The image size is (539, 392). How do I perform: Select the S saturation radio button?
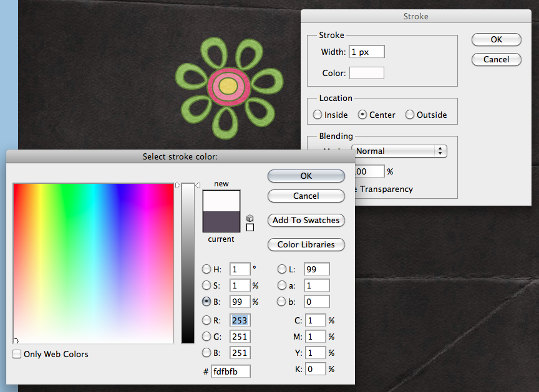pyautogui.click(x=206, y=285)
